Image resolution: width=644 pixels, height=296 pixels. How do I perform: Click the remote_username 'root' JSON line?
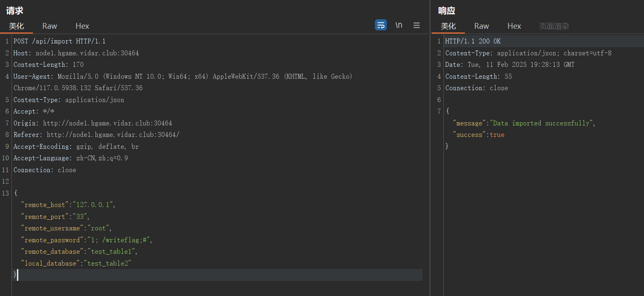coord(66,228)
